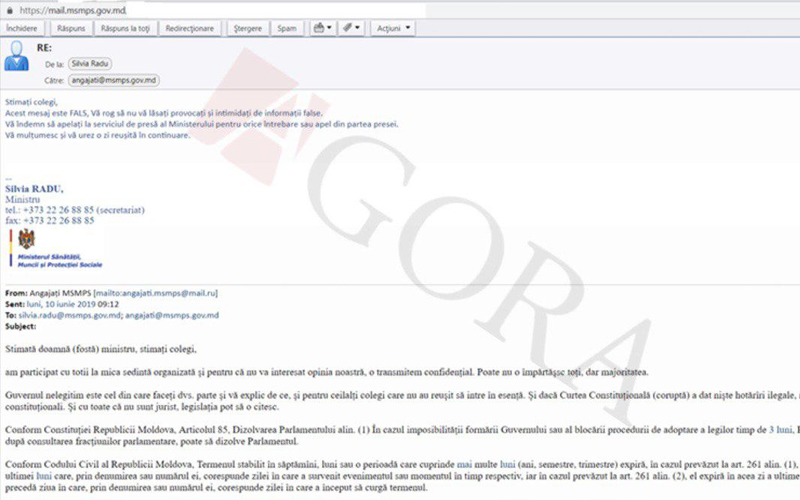Open the mailto angajati.msmps@mail.ru link
800x500 pixels.
[166, 293]
